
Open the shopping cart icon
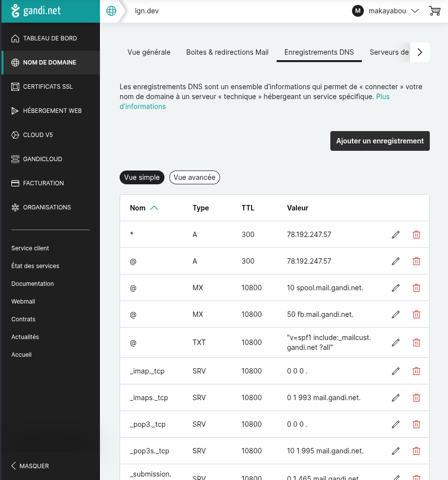435,11
